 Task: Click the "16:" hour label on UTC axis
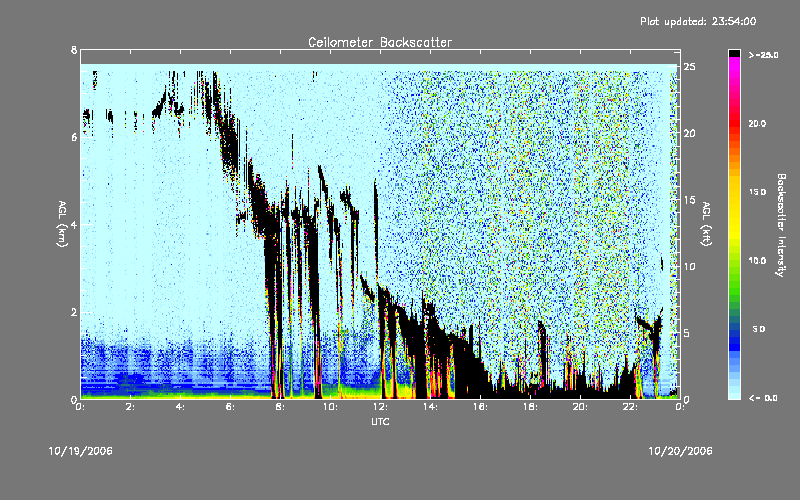480,407
